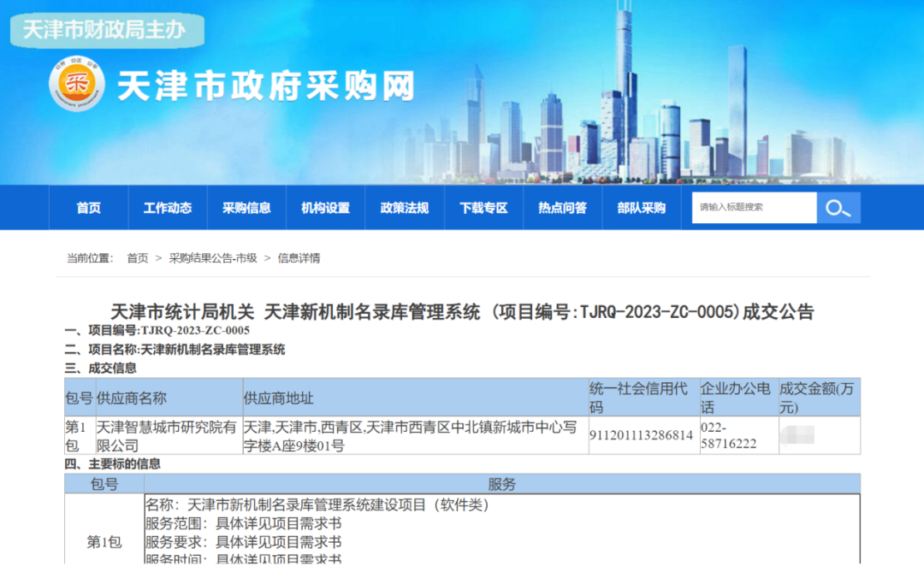Viewport: 924px width, 566px height.
Task: Open the 首页 navigation menu item
Action: (x=88, y=208)
